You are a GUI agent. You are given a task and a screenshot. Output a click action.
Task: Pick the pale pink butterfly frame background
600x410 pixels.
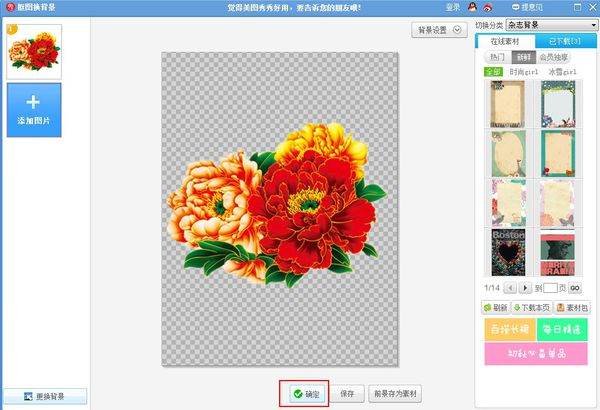tap(558, 203)
